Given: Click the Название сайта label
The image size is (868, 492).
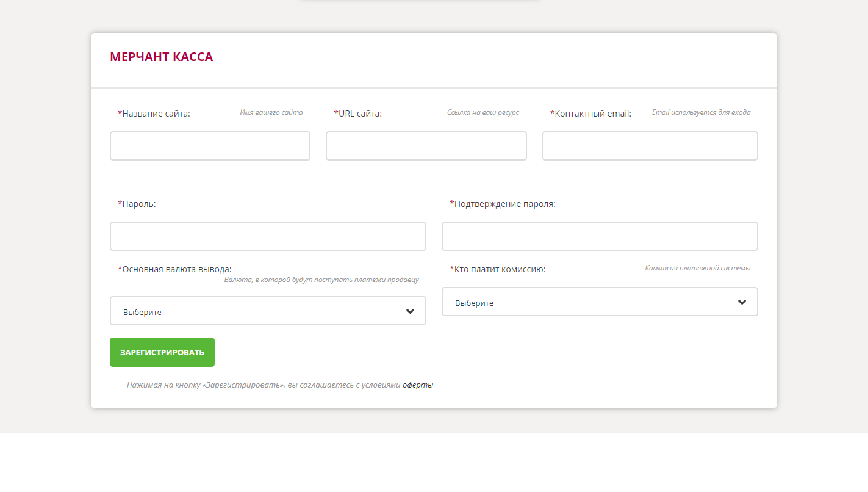Looking at the screenshot, I should pos(156,114).
